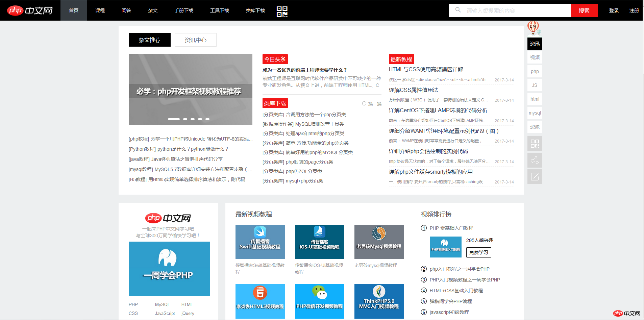
Task: Select last carousel indicator dash
Action: coord(207,119)
